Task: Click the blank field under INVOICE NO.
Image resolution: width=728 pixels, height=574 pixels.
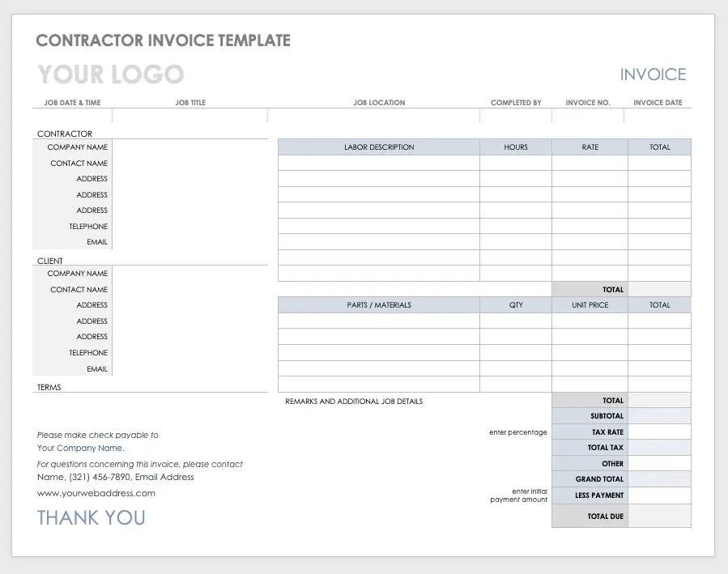Action: (x=588, y=116)
